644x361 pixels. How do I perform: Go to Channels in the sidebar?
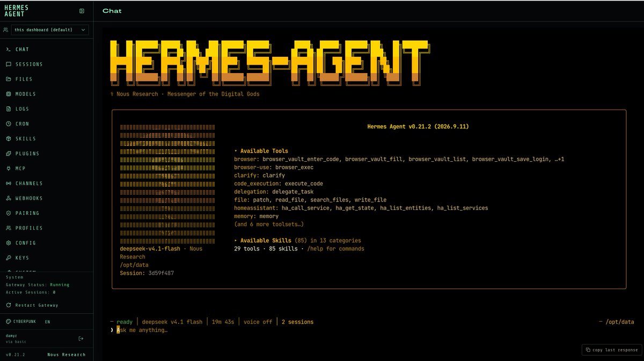(47, 183)
